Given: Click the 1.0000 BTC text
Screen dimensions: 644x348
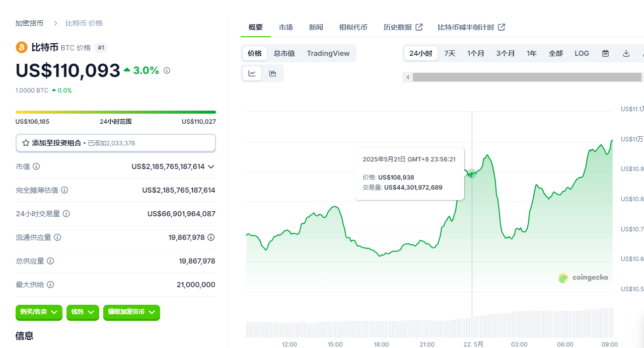Looking at the screenshot, I should tap(32, 91).
